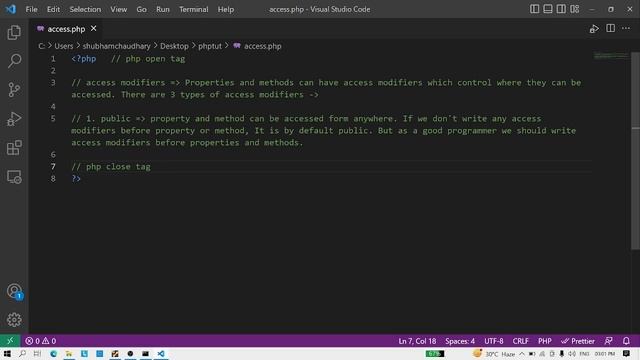Open the Selection menu
The image size is (640, 360).
[x=85, y=9]
